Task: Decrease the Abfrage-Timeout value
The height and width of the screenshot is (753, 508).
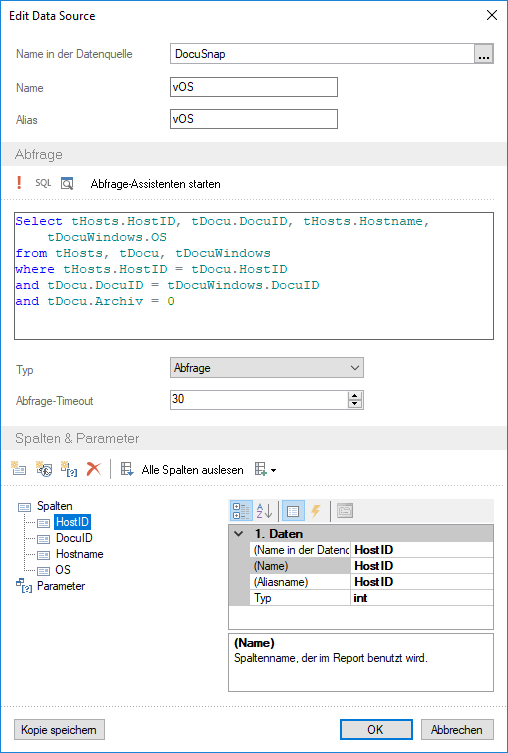Action: point(354,404)
